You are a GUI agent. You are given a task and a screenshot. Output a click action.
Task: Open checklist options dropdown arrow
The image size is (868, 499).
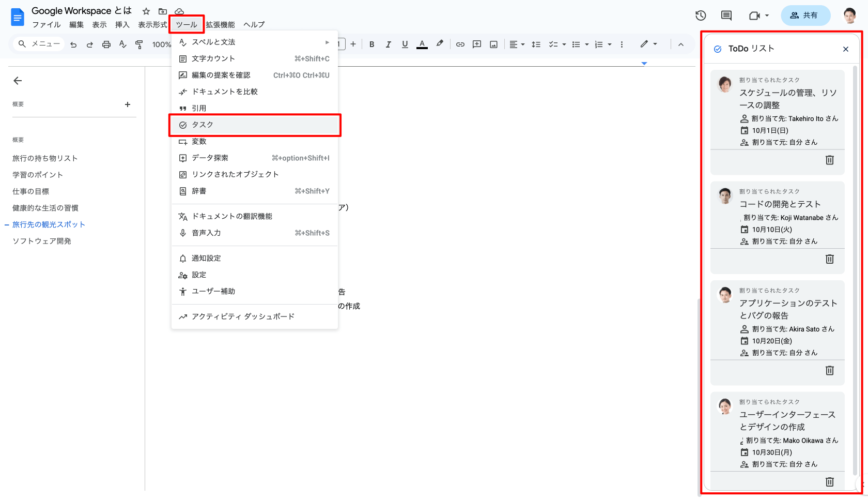click(564, 44)
